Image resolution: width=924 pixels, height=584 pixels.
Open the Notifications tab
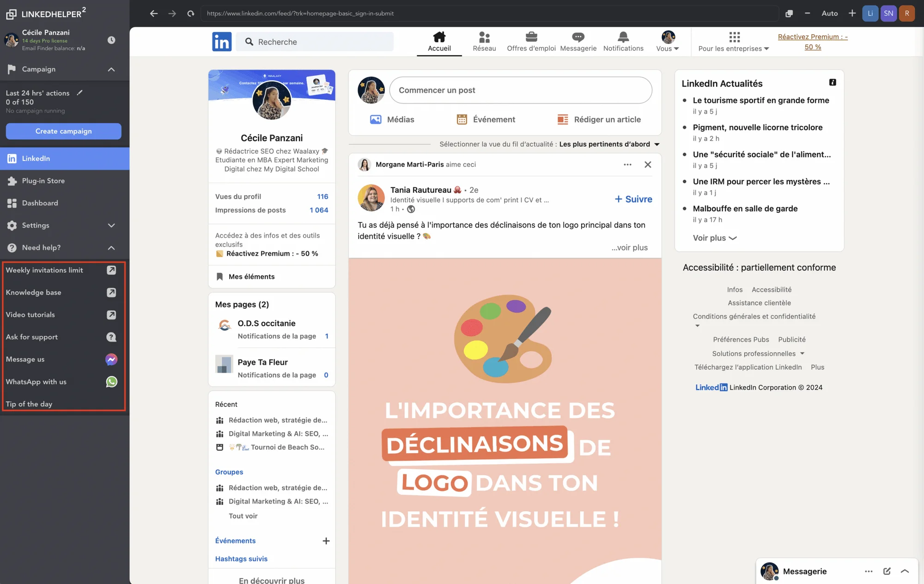coord(623,42)
